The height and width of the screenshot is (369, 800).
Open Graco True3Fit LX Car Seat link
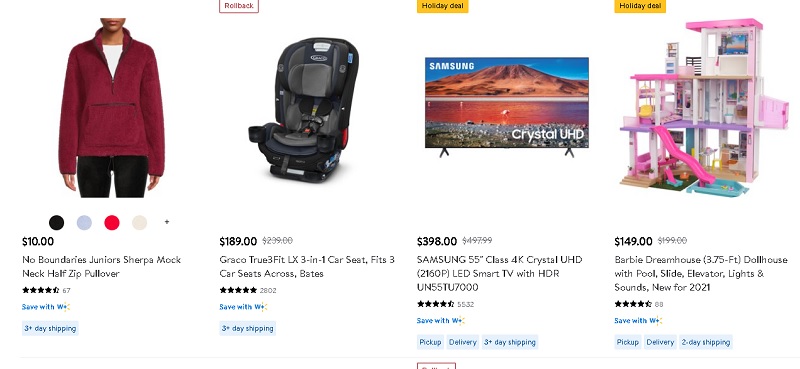click(x=307, y=266)
